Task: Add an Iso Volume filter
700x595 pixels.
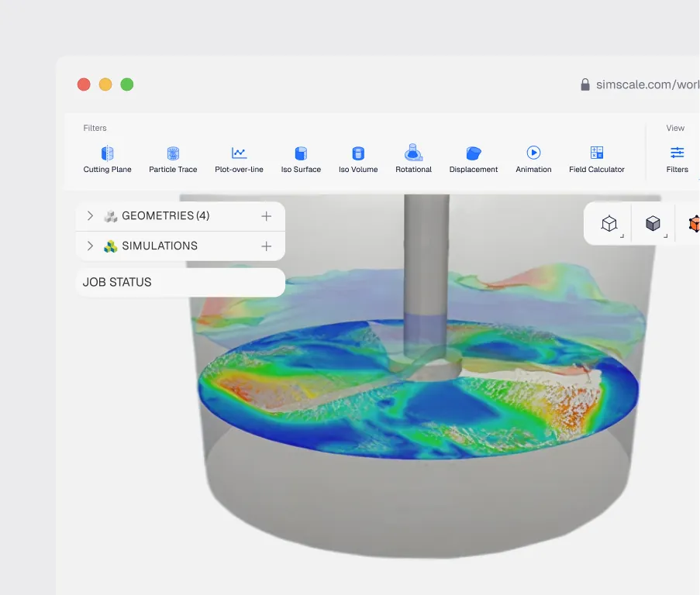Action: click(x=358, y=160)
